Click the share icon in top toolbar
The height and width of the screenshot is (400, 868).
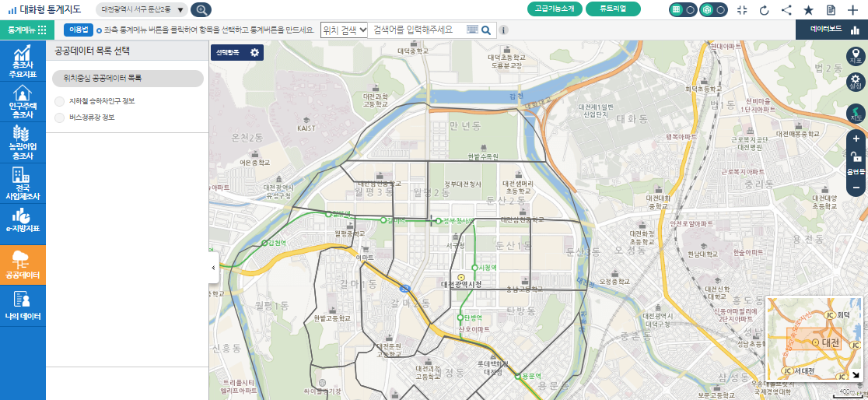[x=786, y=10]
